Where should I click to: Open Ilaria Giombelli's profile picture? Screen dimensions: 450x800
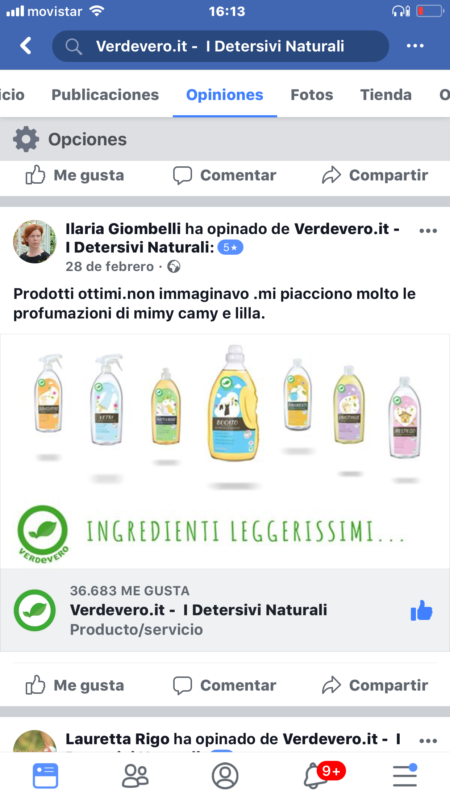(x=35, y=242)
